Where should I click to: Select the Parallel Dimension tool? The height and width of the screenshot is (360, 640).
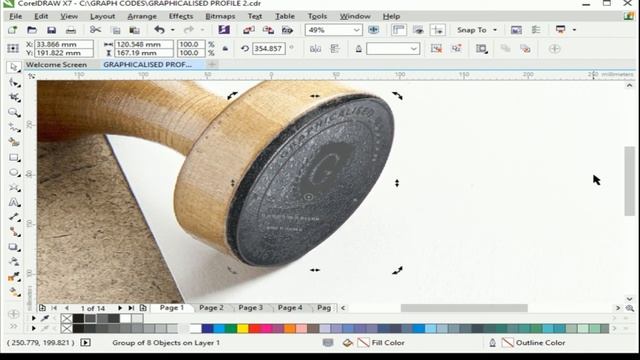tap(14, 217)
